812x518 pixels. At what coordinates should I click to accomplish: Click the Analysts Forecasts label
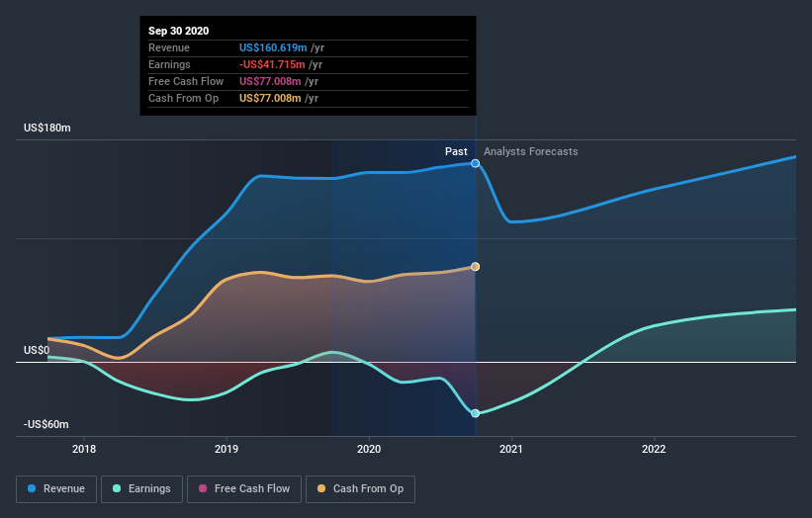click(x=531, y=151)
